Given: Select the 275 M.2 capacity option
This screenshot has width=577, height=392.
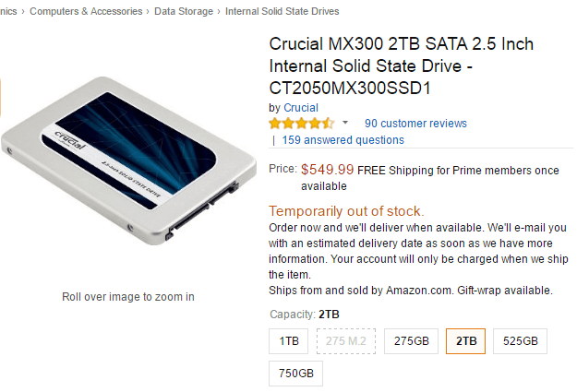Looking at the screenshot, I should coord(345,341).
